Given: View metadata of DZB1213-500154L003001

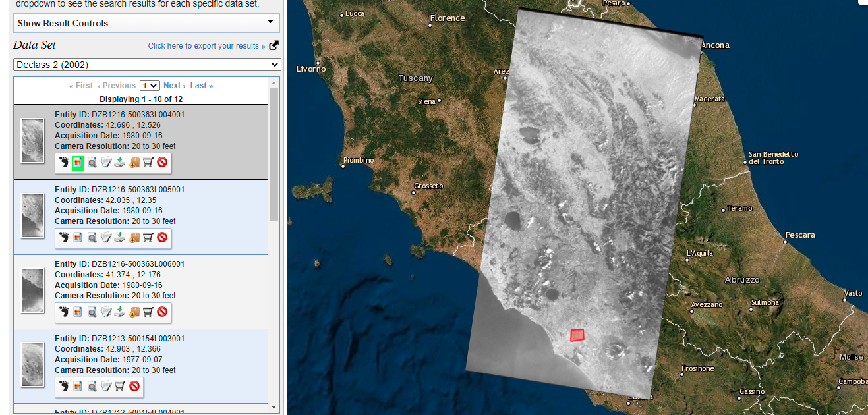Looking at the screenshot, I should [x=106, y=387].
